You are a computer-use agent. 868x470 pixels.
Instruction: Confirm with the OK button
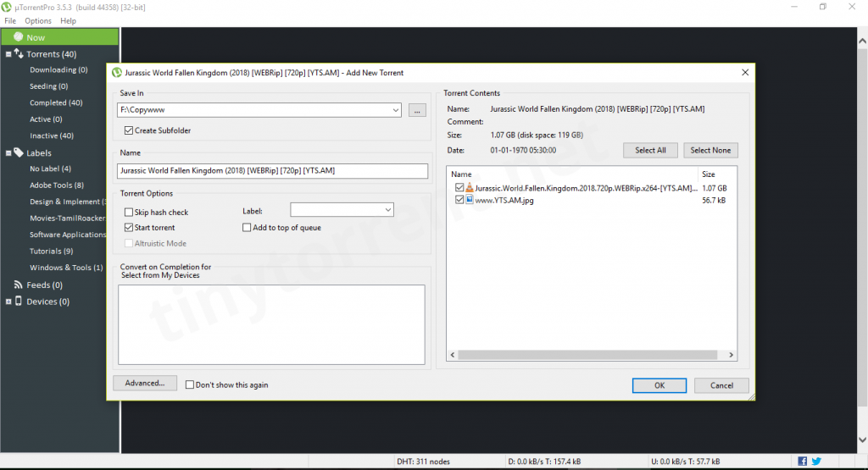659,385
